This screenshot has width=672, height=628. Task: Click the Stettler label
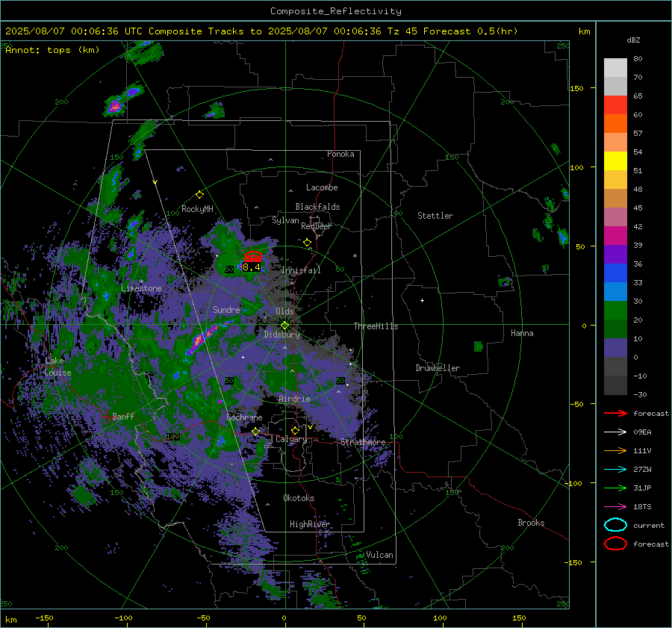435,216
